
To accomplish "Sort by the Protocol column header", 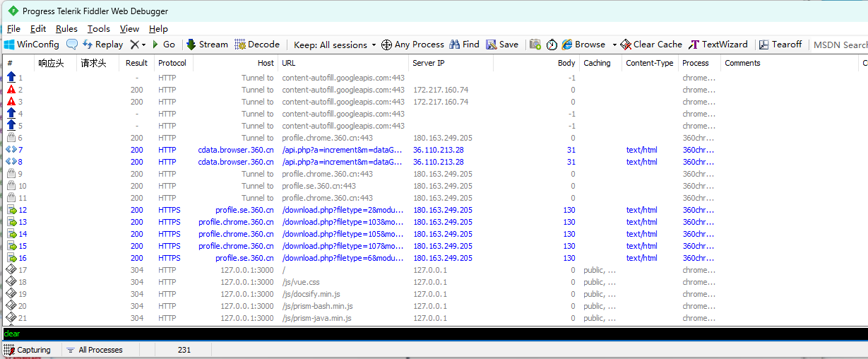I will click(x=172, y=63).
